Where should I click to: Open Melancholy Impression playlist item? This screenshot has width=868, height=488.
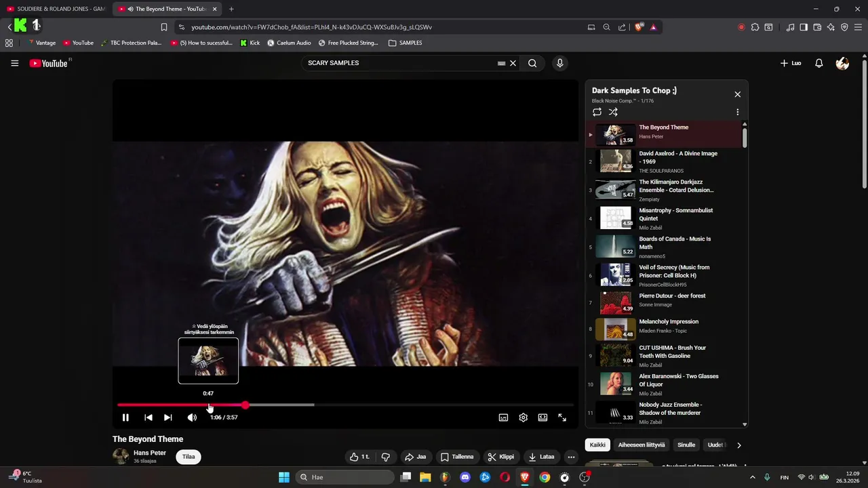click(665, 328)
